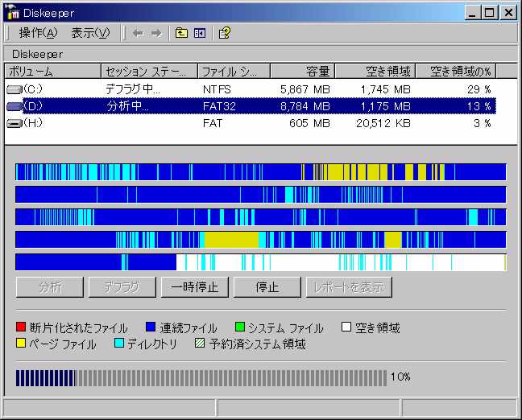522x420 pixels.
Task: Click the 5,867 MB capacity cell
Action: (x=305, y=89)
